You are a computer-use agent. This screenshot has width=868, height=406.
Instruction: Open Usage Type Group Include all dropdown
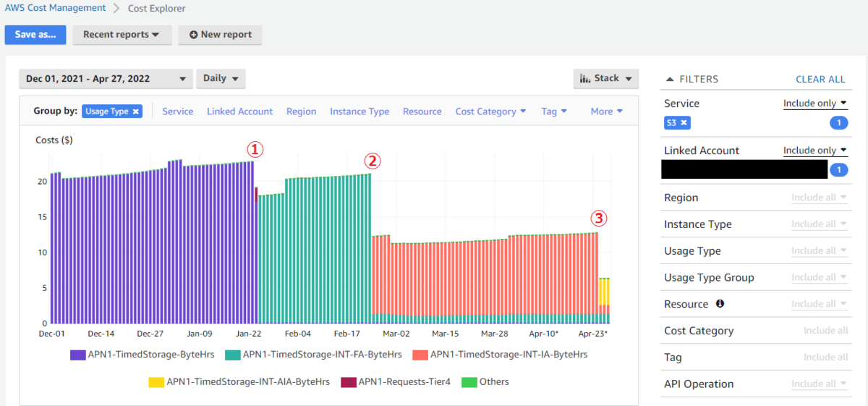point(819,278)
